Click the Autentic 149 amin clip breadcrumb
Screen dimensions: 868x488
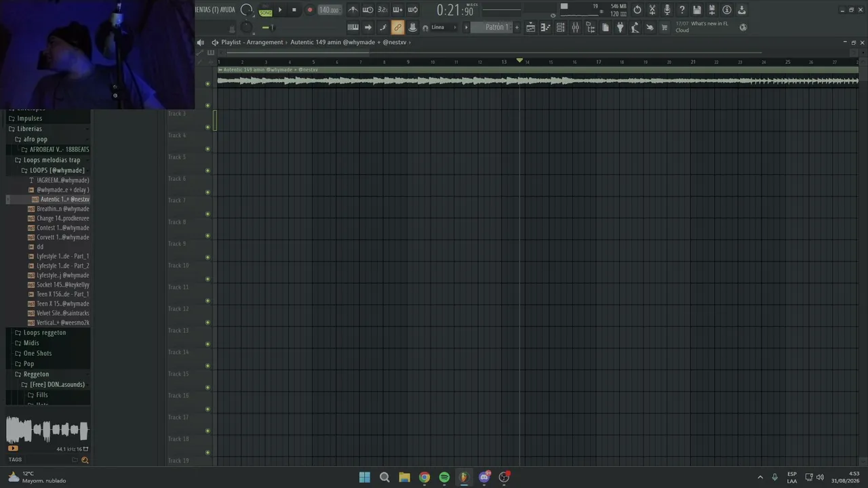click(349, 42)
